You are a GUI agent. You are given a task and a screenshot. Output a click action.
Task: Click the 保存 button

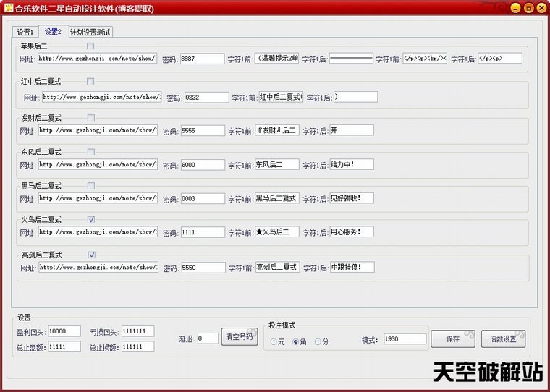(452, 338)
